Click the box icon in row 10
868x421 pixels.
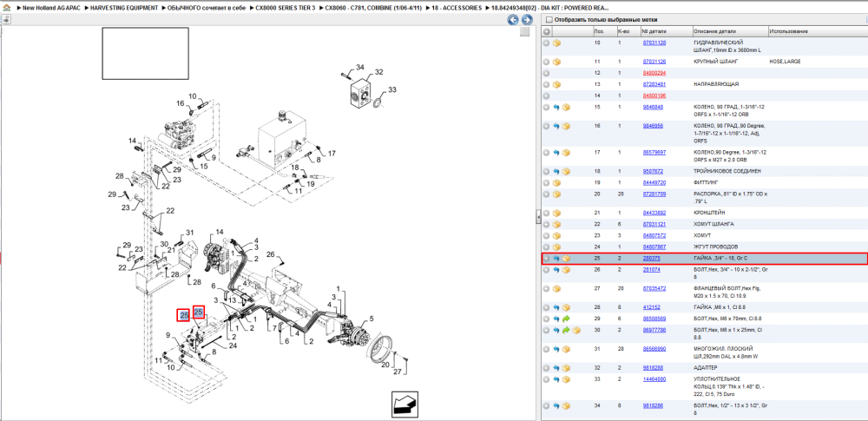click(557, 43)
